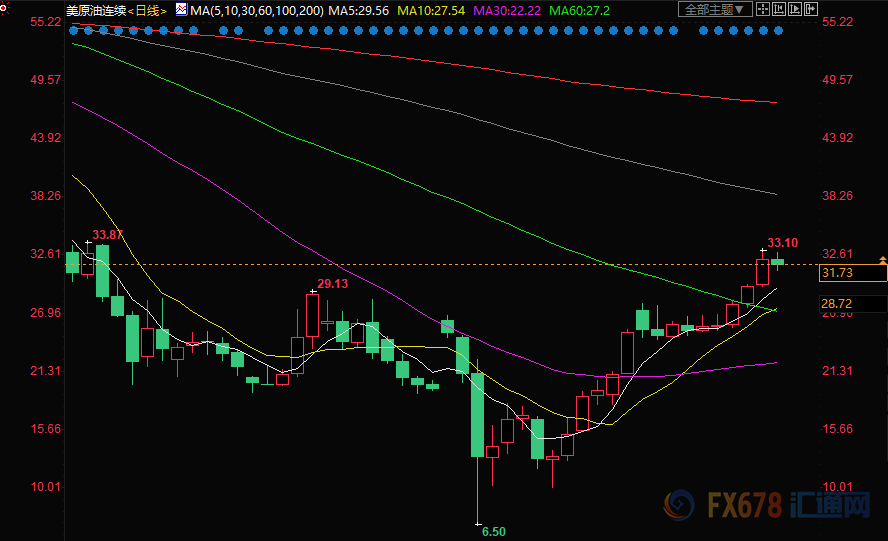Click the MA indicator chart icon

[x=180, y=9]
